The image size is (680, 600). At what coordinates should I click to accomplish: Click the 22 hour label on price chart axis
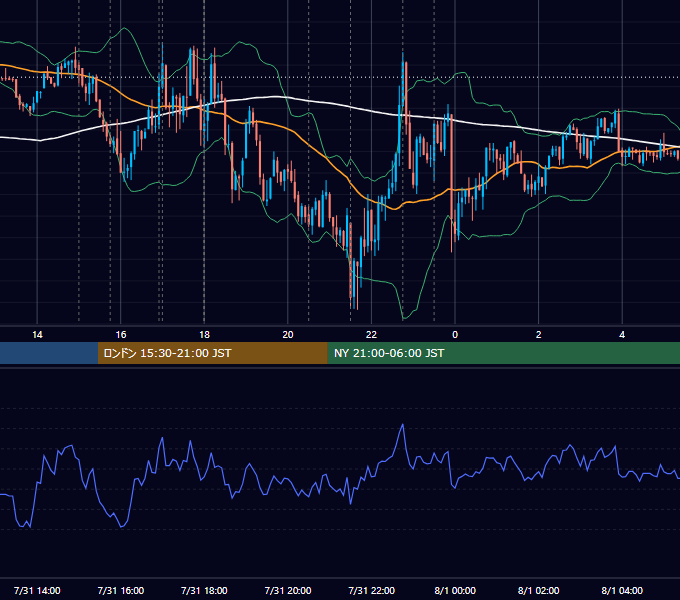pyautogui.click(x=371, y=335)
